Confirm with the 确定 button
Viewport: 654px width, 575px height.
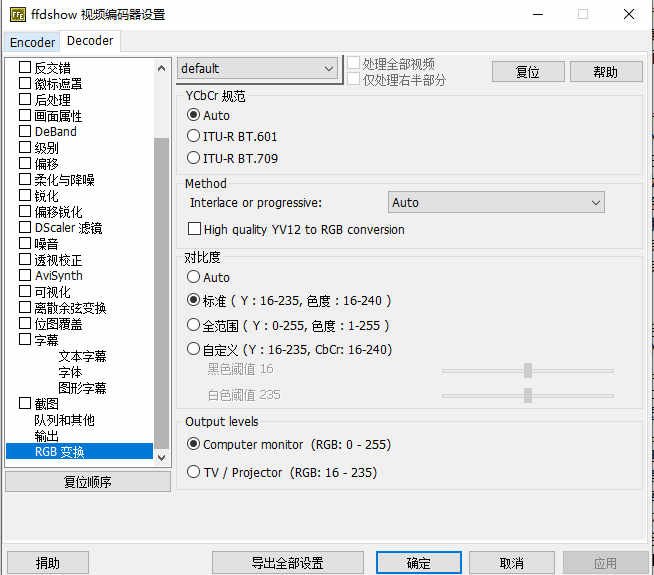coord(419,563)
